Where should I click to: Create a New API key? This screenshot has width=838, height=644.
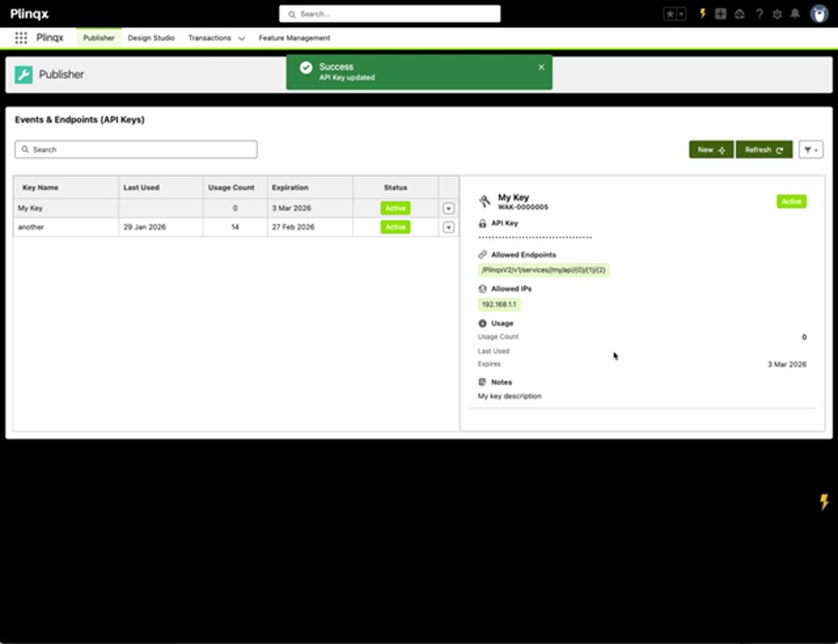(711, 150)
